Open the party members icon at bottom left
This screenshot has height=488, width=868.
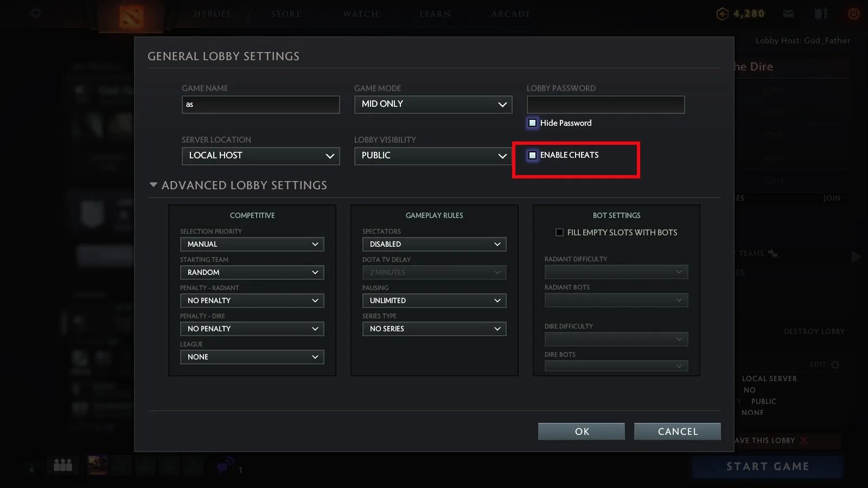(63, 465)
